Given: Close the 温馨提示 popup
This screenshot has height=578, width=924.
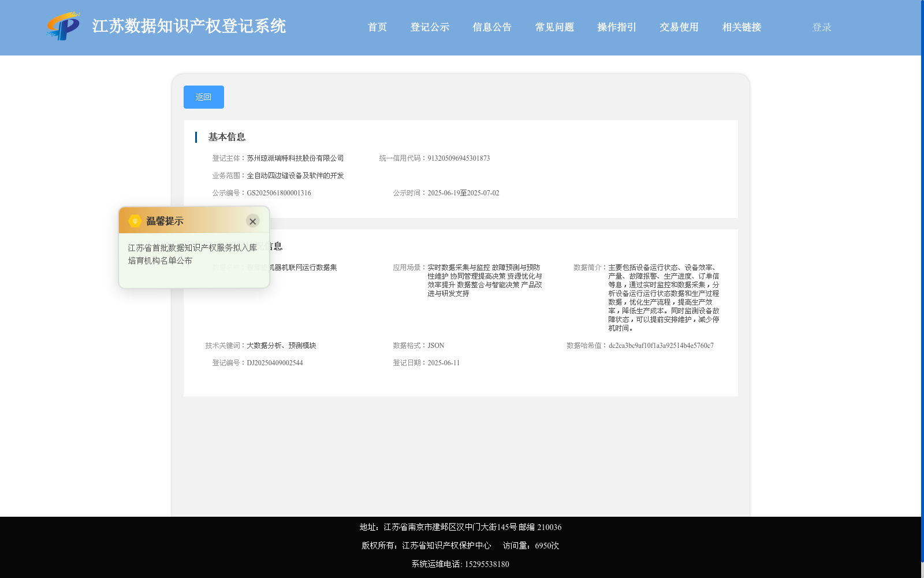Looking at the screenshot, I should [252, 221].
